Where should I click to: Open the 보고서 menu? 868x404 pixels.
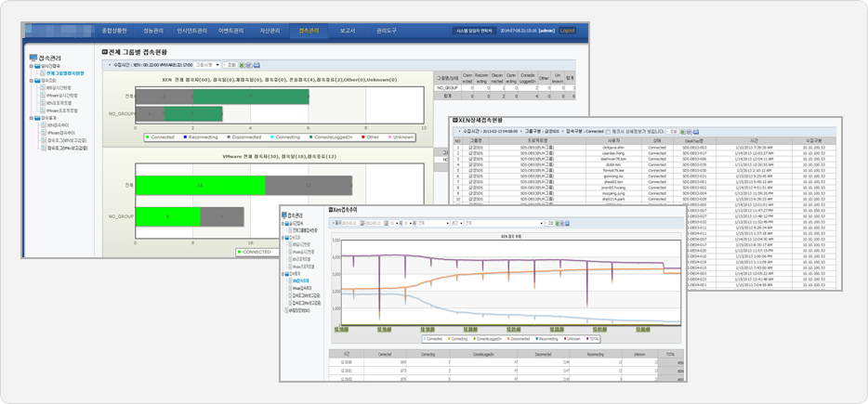point(348,31)
